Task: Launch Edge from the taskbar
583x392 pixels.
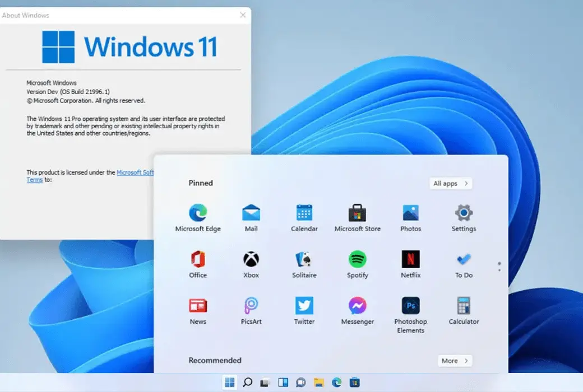Action: 336,382
